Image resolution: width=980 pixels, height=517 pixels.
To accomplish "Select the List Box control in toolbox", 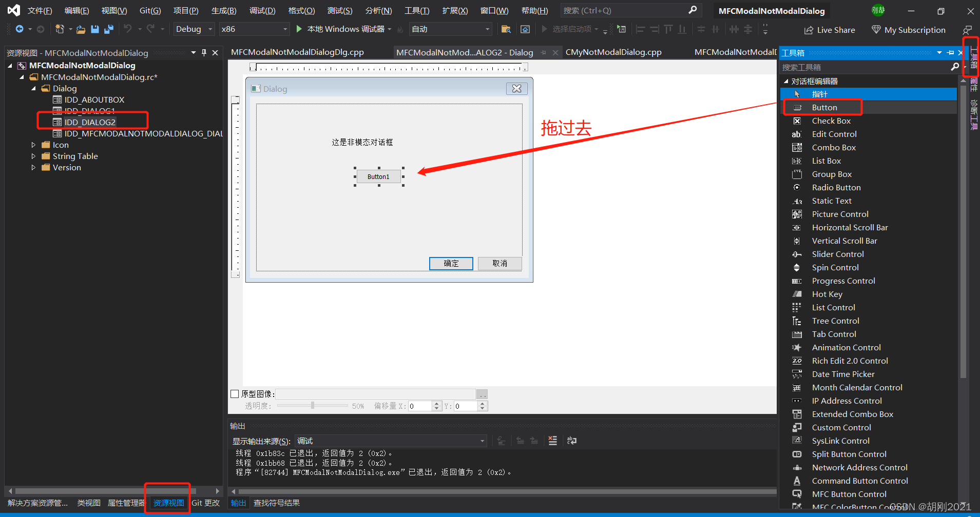I will [868, 161].
